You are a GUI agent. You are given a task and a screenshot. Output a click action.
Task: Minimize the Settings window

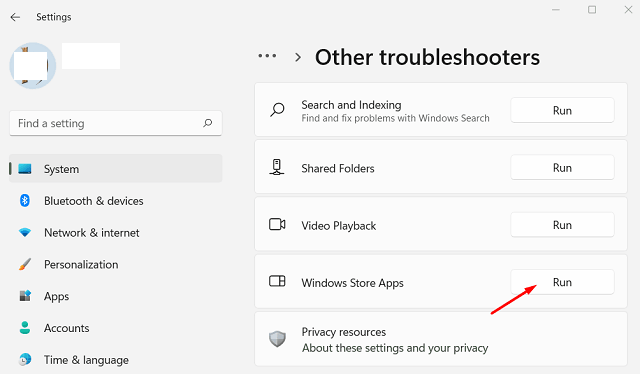556,9
